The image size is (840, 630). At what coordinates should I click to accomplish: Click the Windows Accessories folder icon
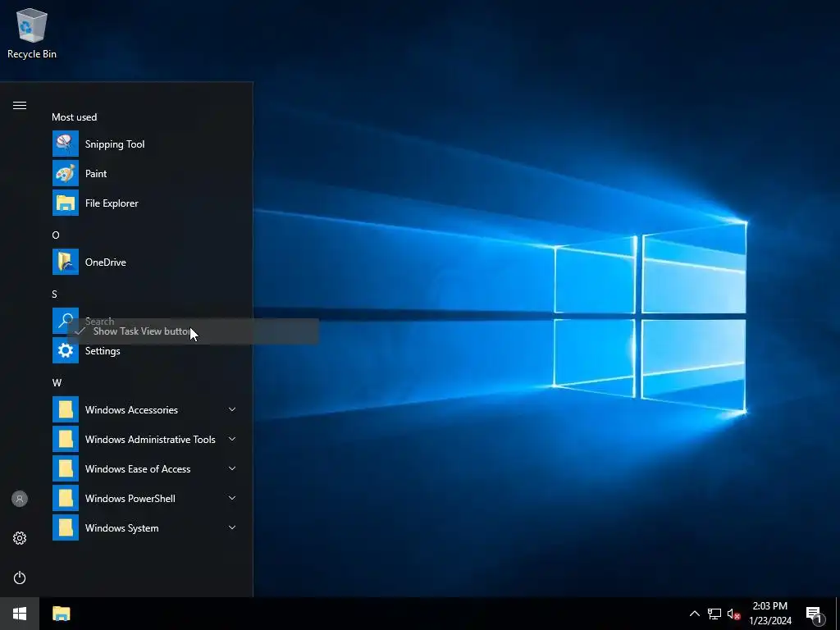(x=66, y=410)
